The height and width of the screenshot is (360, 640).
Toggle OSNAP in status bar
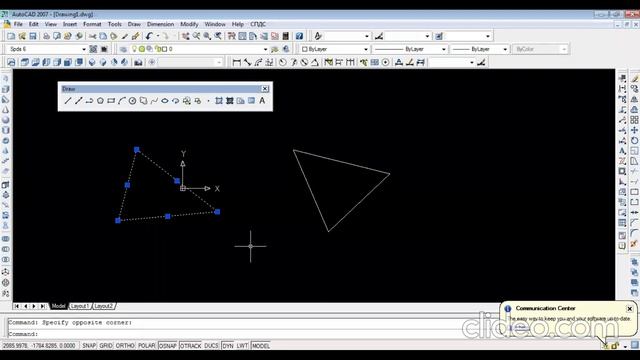point(167,346)
